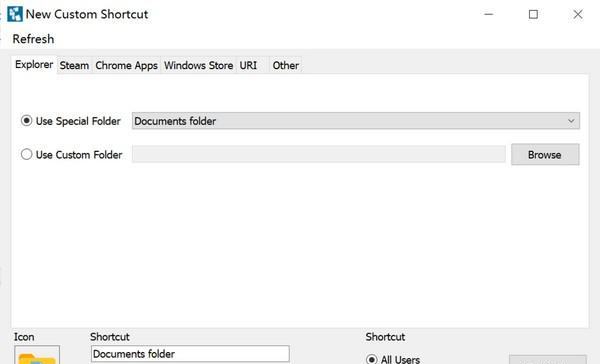
Task: Click the Shortcut name text field
Action: pos(190,354)
